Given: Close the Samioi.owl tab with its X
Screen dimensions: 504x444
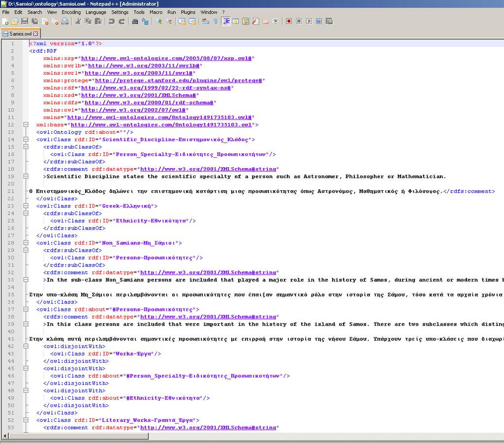Looking at the screenshot, I should (35, 34).
